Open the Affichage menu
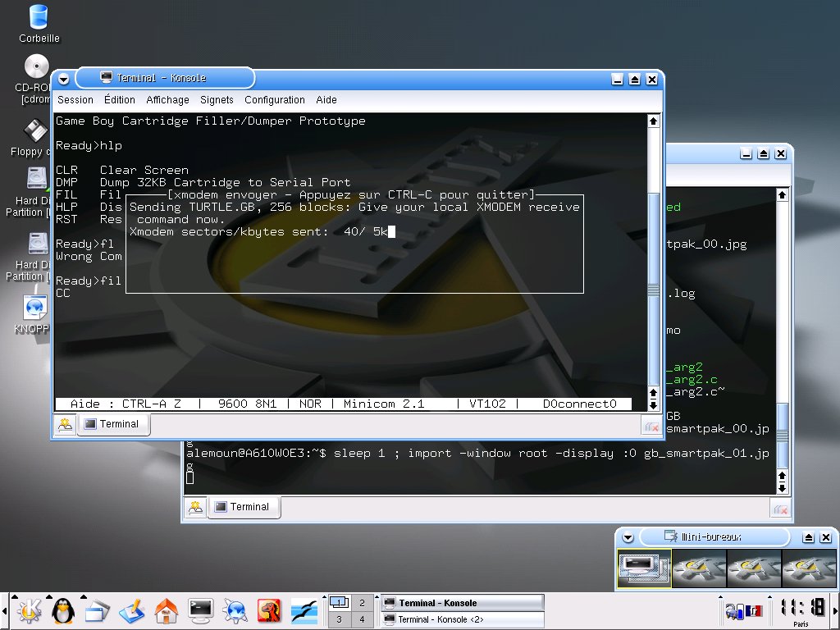 click(167, 100)
